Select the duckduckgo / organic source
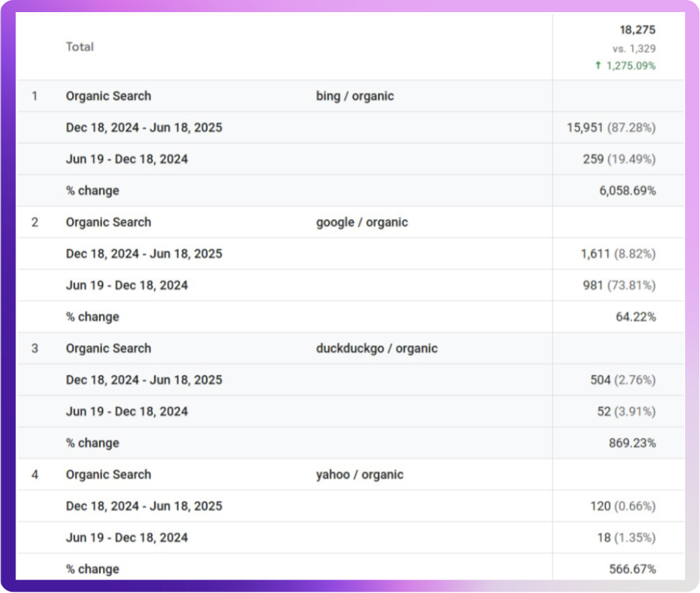This screenshot has width=700, height=593. 377,348
